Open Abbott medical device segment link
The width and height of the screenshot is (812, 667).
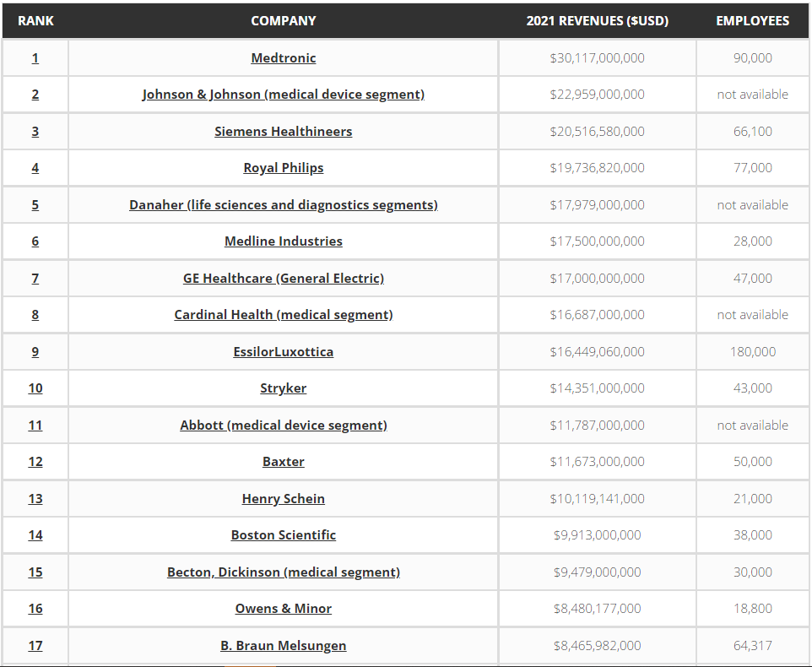(284, 426)
